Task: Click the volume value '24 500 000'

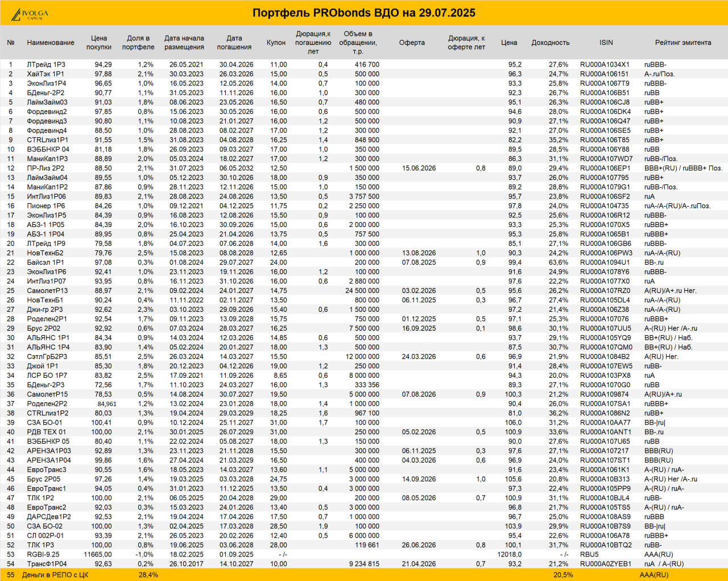Action: [362, 291]
